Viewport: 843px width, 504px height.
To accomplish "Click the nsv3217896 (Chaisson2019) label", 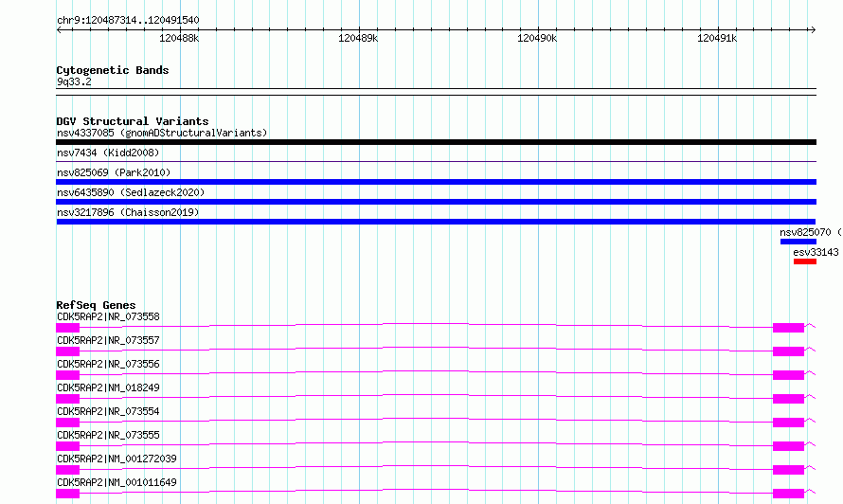I will tap(128, 212).
